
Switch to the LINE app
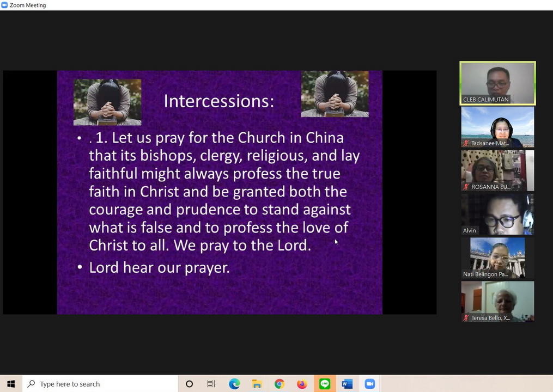pyautogui.click(x=325, y=384)
